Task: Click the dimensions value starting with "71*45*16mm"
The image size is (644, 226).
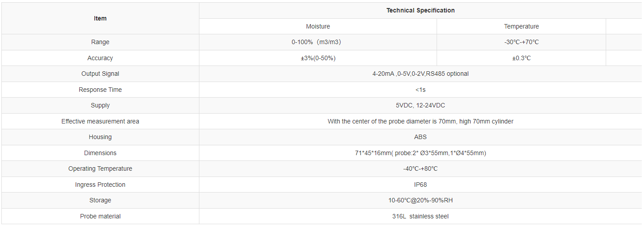Action: [x=420, y=153]
